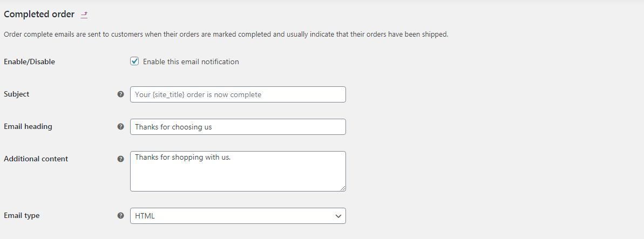This screenshot has width=644, height=239.
Task: Click into the Subject text field
Action: tap(238, 94)
